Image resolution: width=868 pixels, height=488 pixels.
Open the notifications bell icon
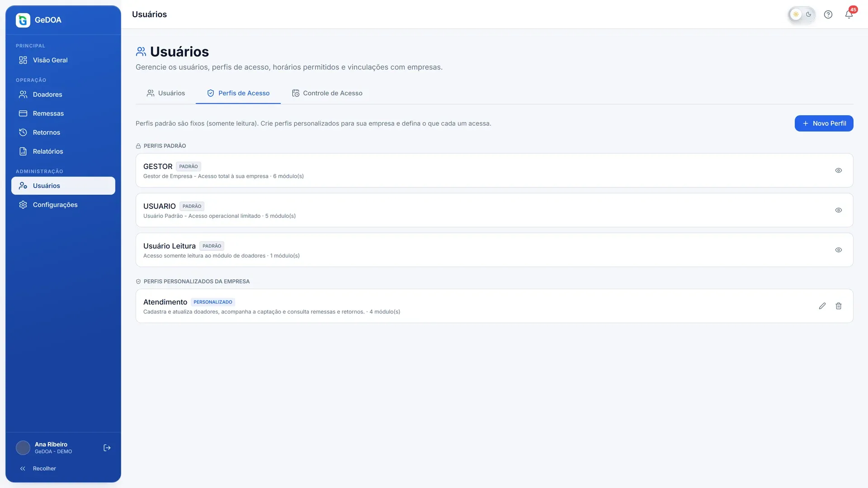[x=849, y=14]
